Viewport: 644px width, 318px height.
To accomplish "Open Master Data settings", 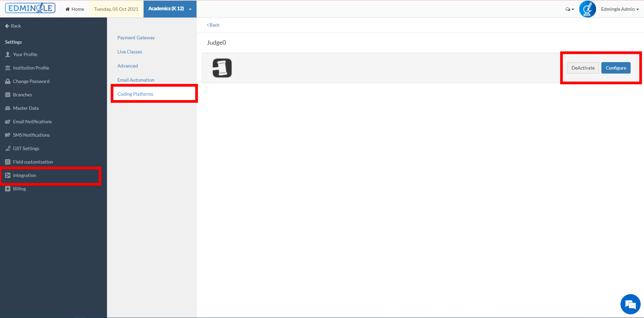I will pyautogui.click(x=26, y=108).
